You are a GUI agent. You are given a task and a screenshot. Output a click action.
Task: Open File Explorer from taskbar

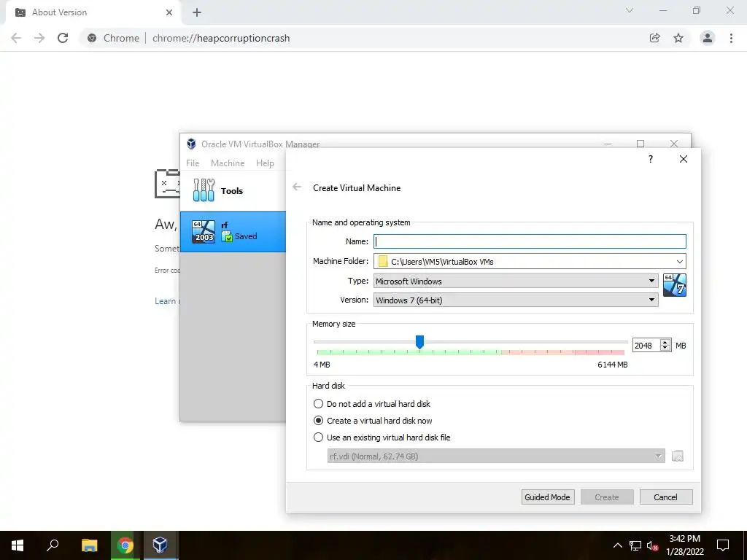click(x=89, y=545)
